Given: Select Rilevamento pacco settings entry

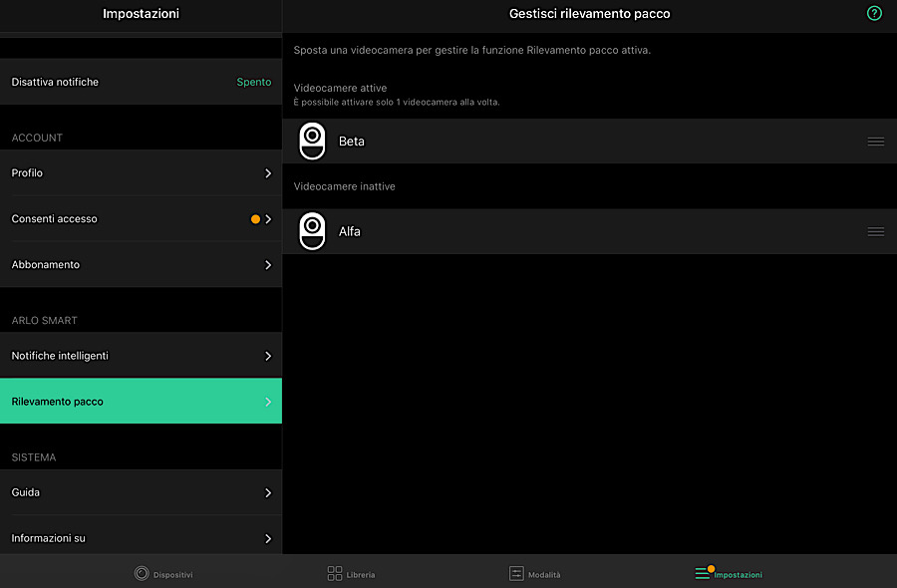Looking at the screenshot, I should tap(141, 401).
